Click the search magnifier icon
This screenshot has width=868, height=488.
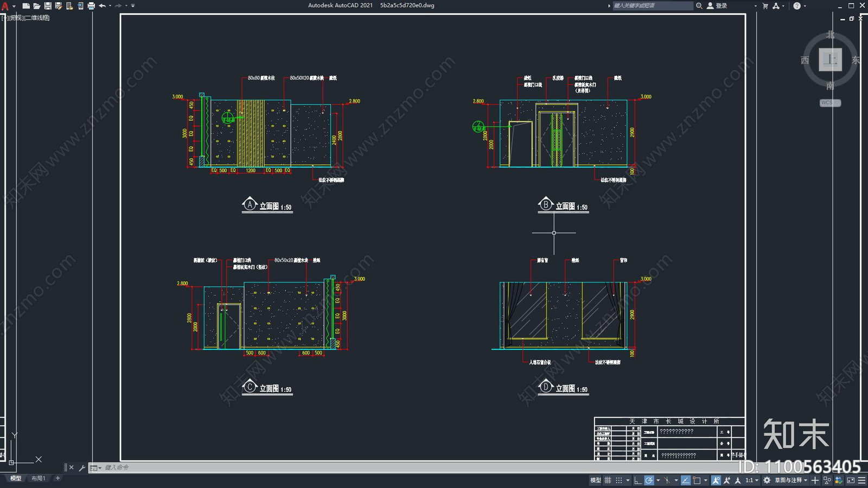[699, 5]
